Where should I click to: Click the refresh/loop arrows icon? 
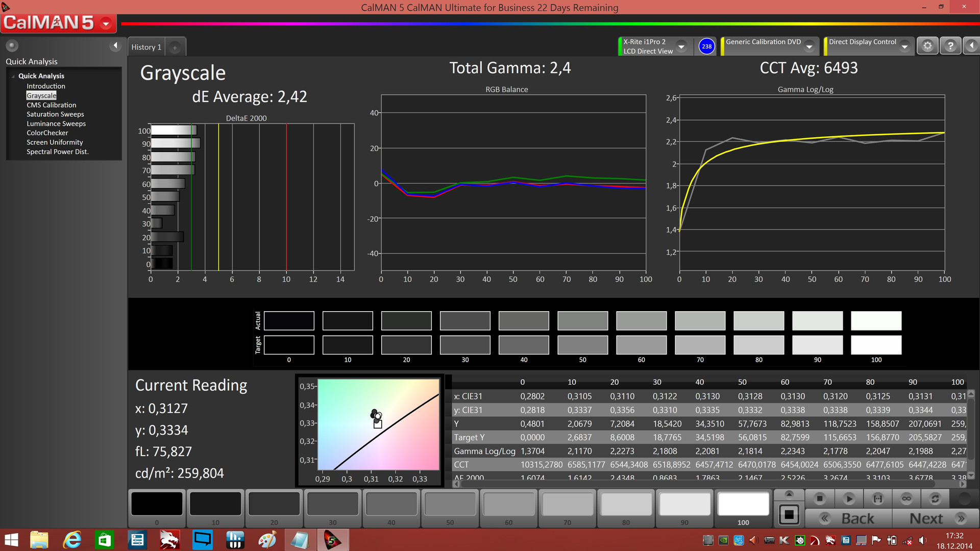click(x=935, y=498)
